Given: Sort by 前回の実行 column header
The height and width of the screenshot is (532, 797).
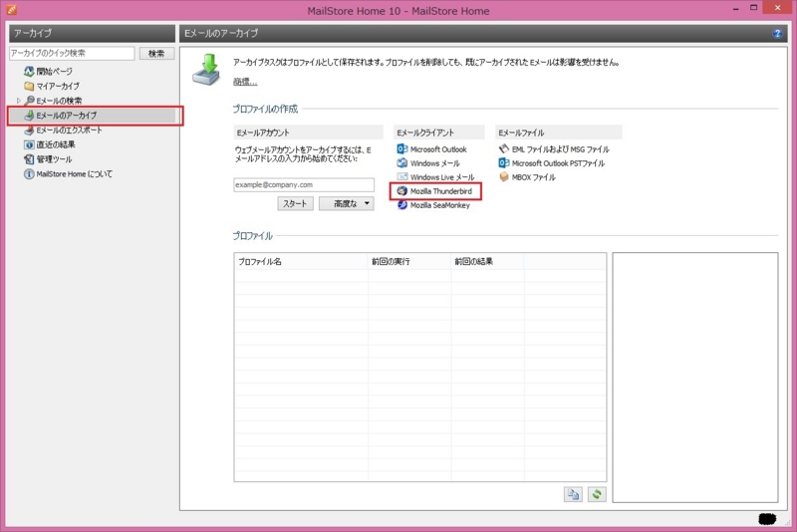Looking at the screenshot, I should 409,261.
